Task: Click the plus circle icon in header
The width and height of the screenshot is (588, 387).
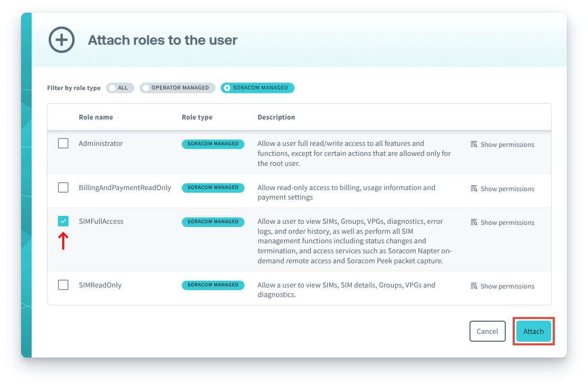Action: tap(62, 40)
